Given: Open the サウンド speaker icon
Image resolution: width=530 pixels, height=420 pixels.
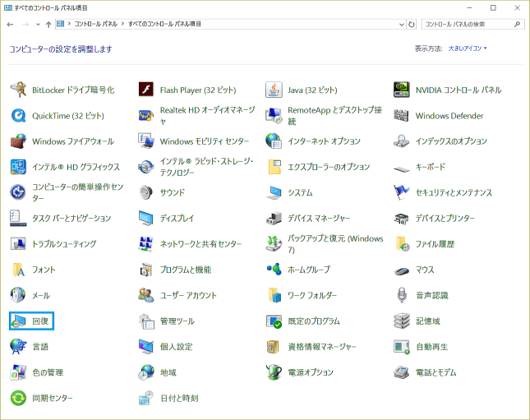Looking at the screenshot, I should (146, 193).
